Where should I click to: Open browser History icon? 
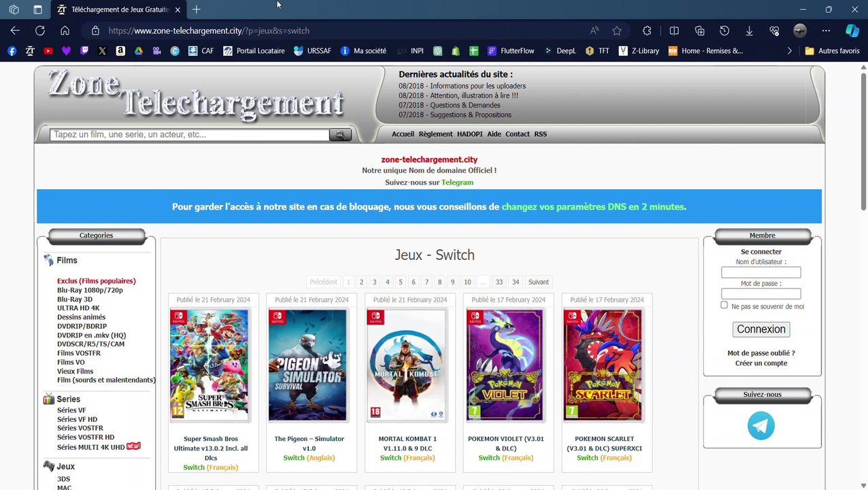click(x=724, y=31)
